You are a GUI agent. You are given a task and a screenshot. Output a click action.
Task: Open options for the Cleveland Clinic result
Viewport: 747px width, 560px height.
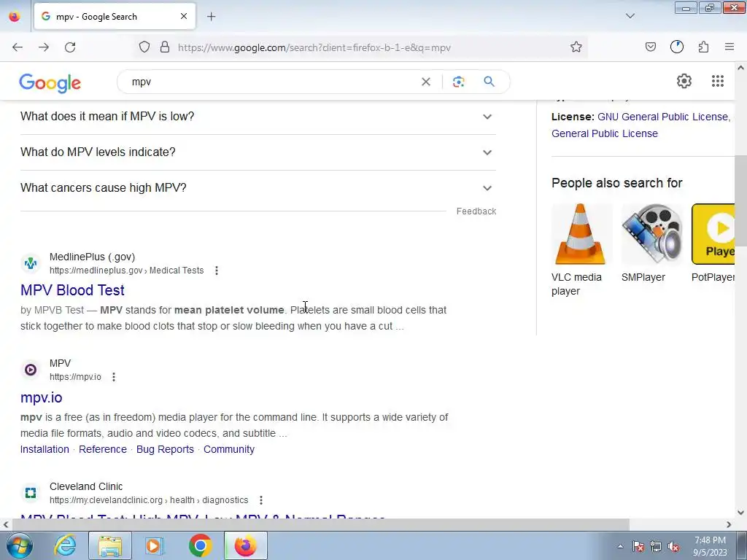click(x=260, y=500)
